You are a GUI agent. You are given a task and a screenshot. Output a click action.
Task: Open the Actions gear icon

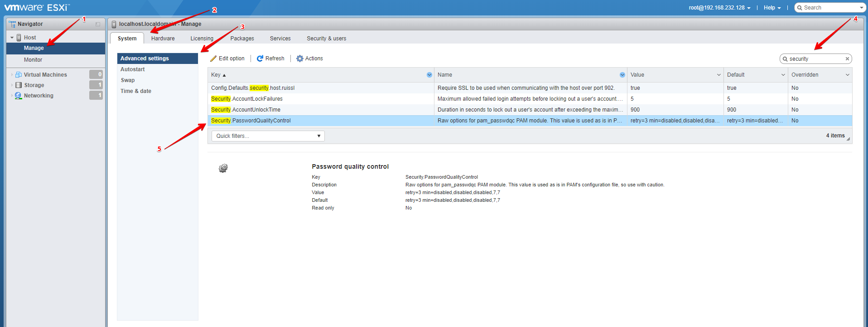click(299, 59)
